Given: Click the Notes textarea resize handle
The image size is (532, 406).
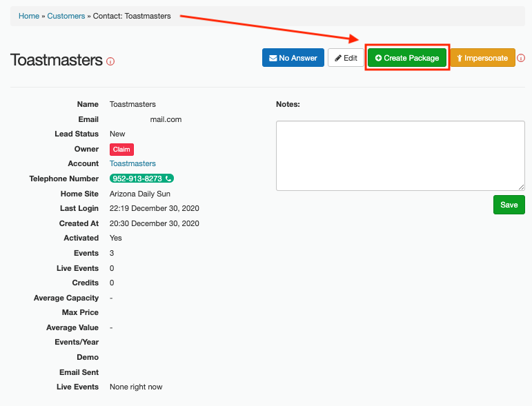Looking at the screenshot, I should 521,187.
